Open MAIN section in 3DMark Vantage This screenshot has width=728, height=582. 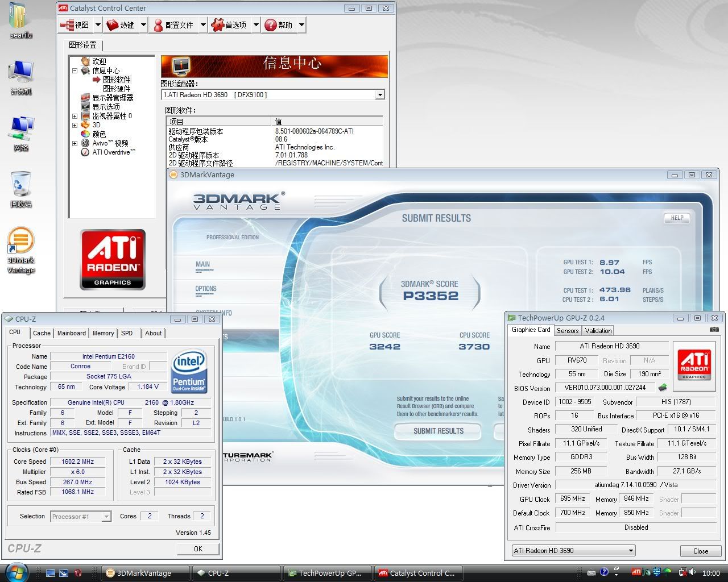pyautogui.click(x=202, y=264)
